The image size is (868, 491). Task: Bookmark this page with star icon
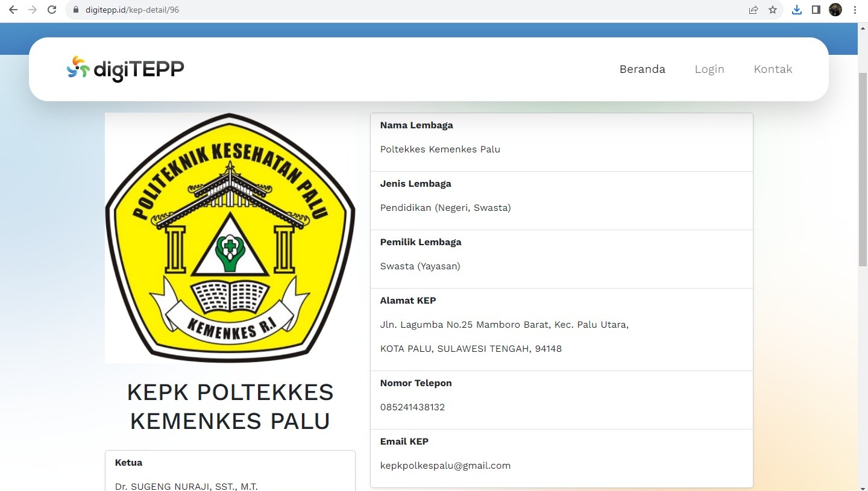coord(773,10)
